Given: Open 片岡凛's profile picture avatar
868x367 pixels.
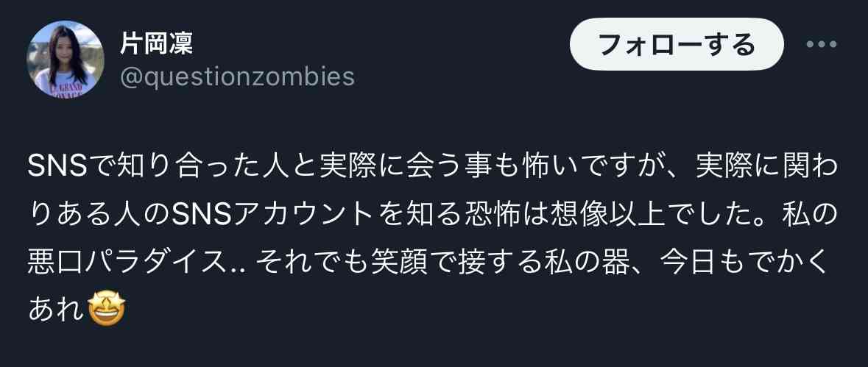Looking at the screenshot, I should click(x=66, y=59).
